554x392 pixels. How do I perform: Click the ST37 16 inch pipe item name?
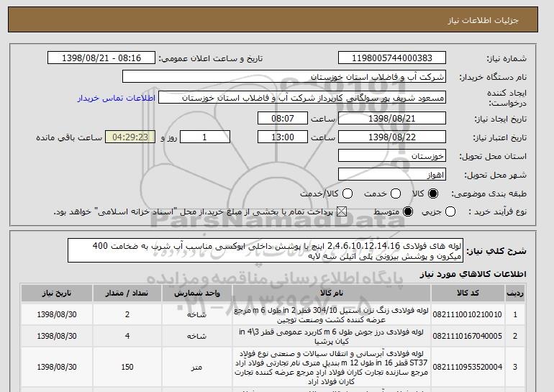[x=332, y=368]
